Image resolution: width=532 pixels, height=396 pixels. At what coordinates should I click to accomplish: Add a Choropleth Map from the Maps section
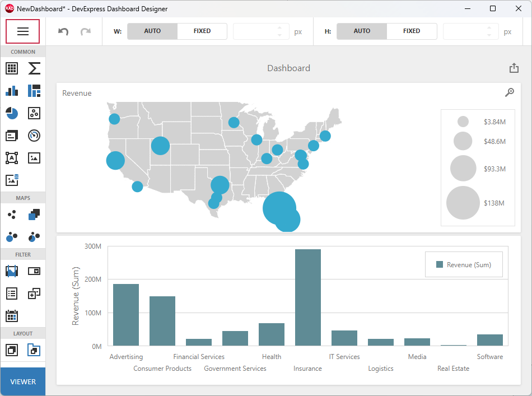(34, 214)
